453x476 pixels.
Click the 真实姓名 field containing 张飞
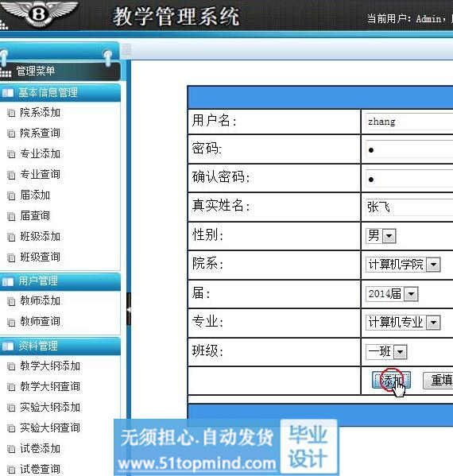point(409,207)
